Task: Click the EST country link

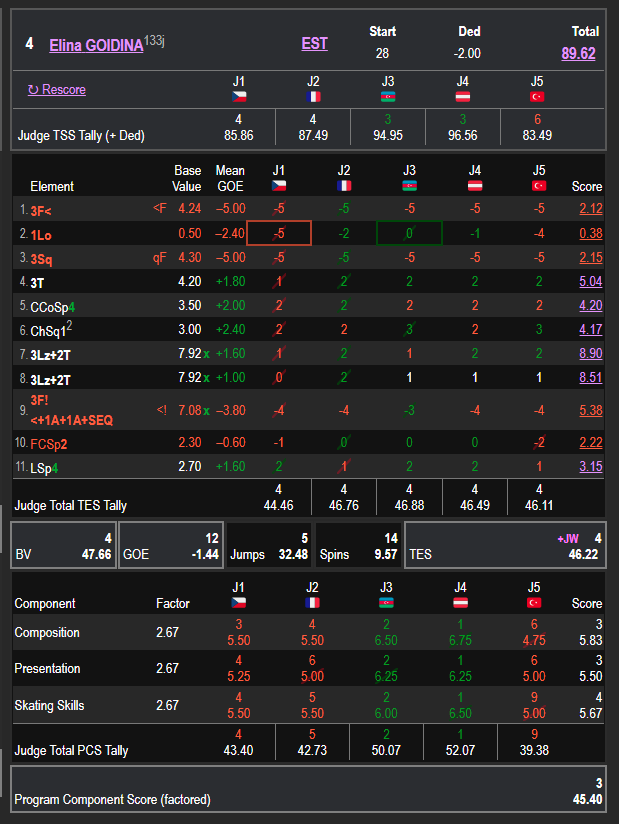Action: (314, 44)
